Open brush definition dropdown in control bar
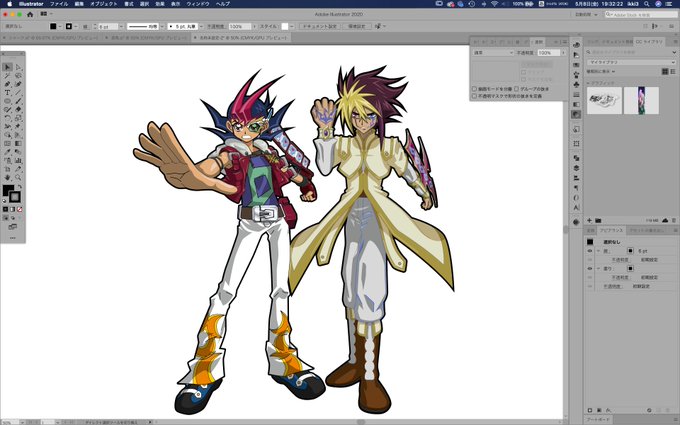This screenshot has width=680, height=425. [x=201, y=26]
